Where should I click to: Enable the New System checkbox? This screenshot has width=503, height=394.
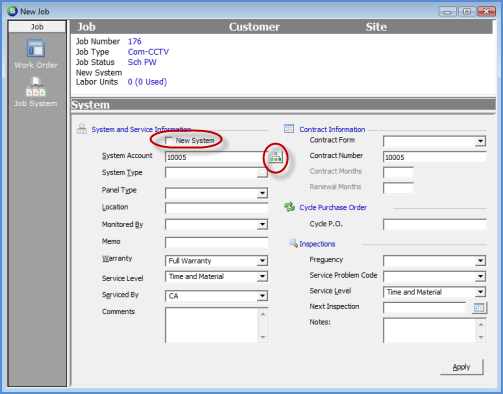pos(169,141)
